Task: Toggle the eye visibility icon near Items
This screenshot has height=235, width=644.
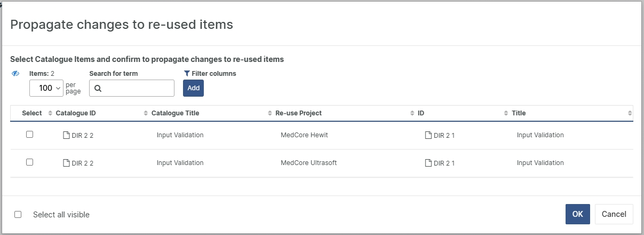Action: click(x=15, y=74)
